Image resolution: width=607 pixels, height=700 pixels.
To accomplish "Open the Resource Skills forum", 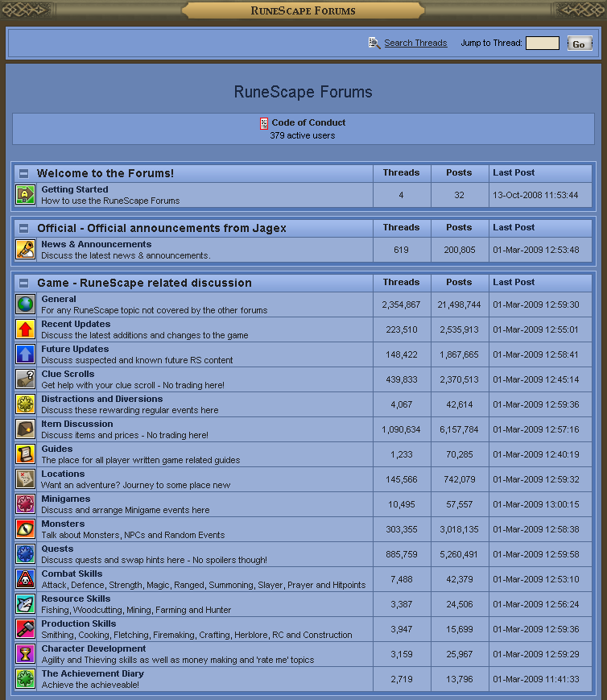I will click(x=76, y=599).
